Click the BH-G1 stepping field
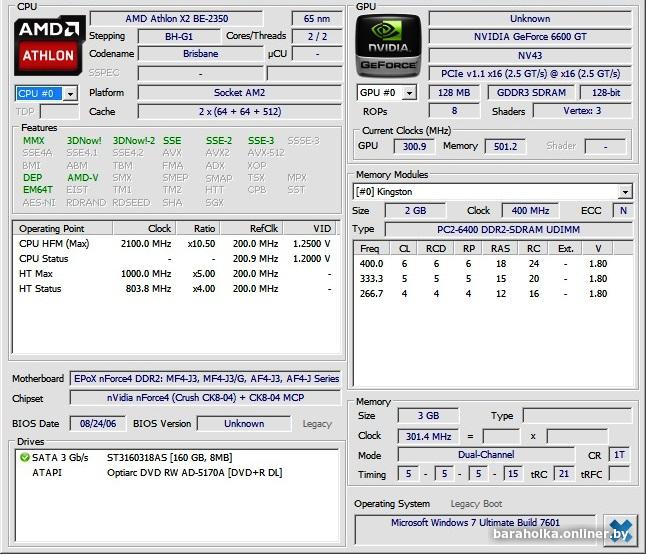The image size is (649, 555). click(x=179, y=36)
